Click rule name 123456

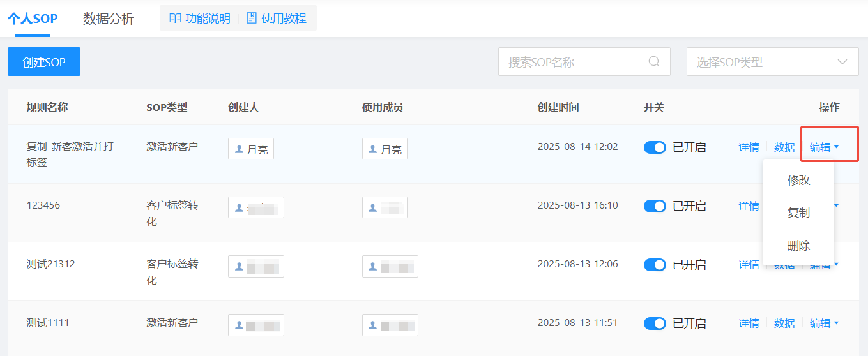(x=43, y=205)
